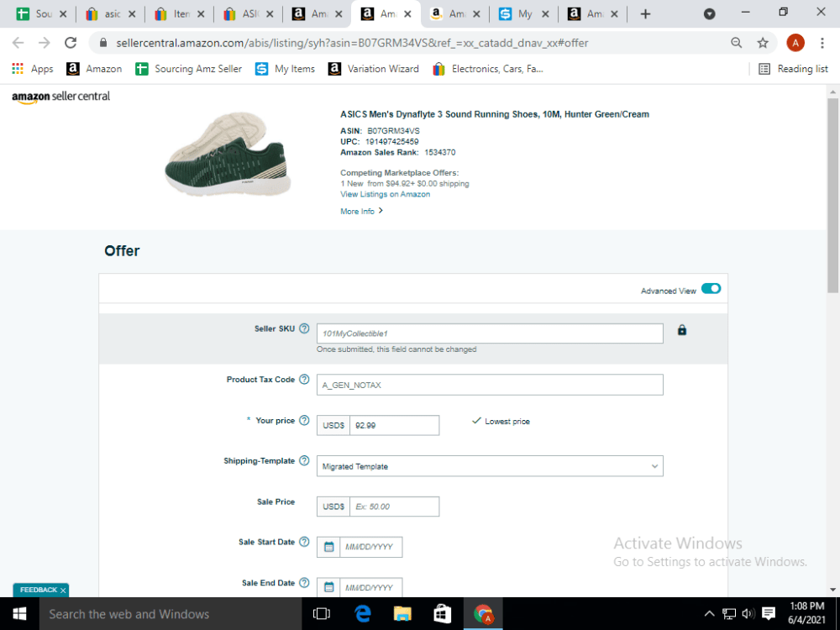Click Sale End Date text field
The image size is (840, 630).
click(370, 588)
